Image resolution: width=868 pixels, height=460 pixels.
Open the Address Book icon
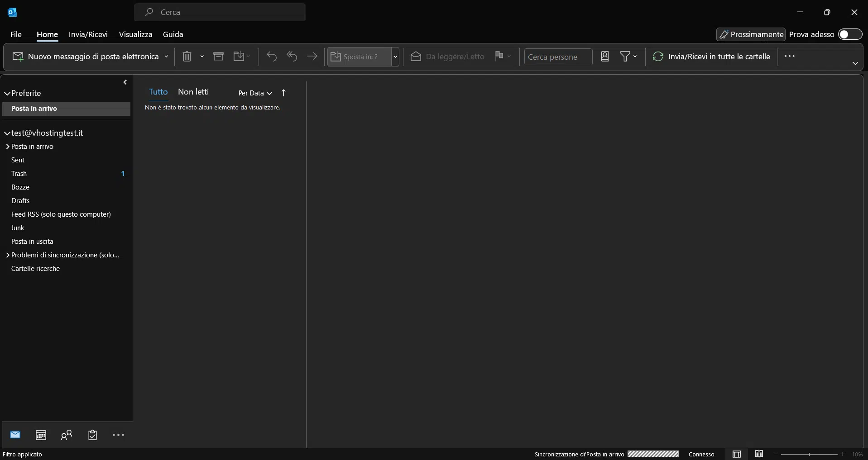pyautogui.click(x=605, y=57)
